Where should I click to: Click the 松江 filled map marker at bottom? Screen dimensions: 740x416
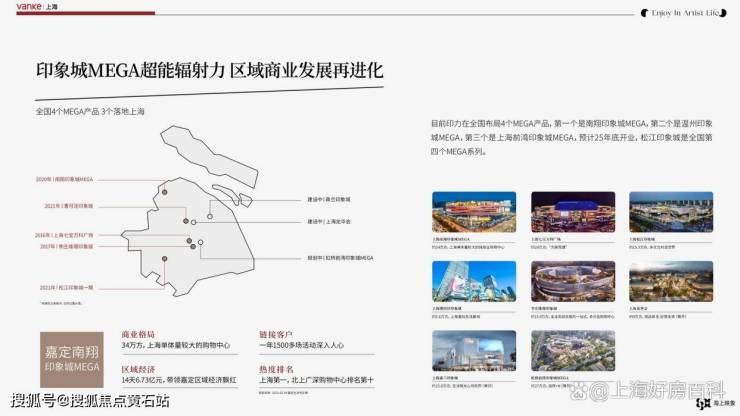tap(165, 259)
